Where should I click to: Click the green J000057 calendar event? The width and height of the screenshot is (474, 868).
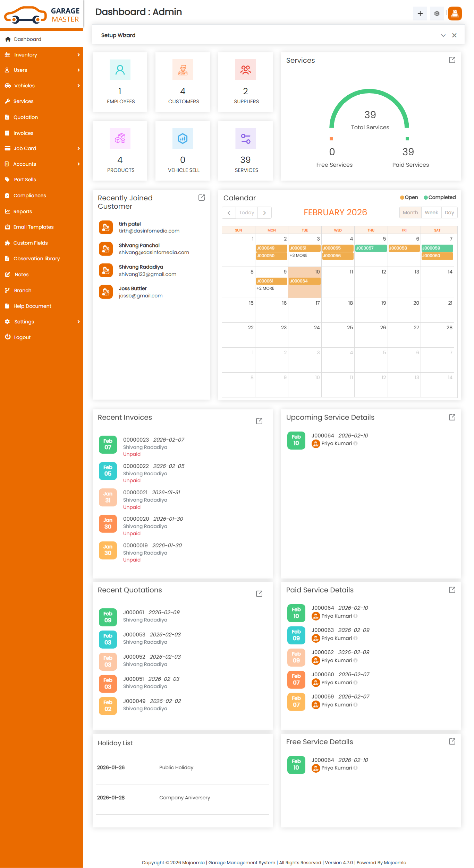371,248
